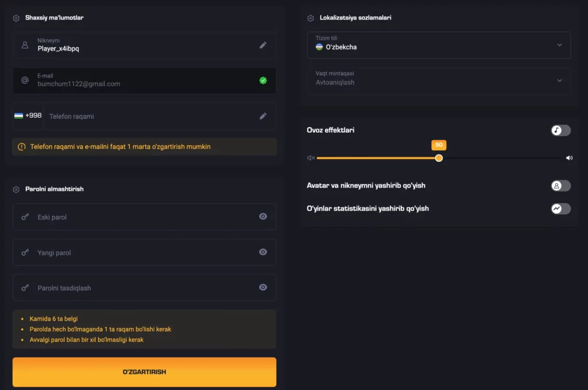Open the Tizim tili language dropdown
This screenshot has height=390, width=588.
click(439, 45)
